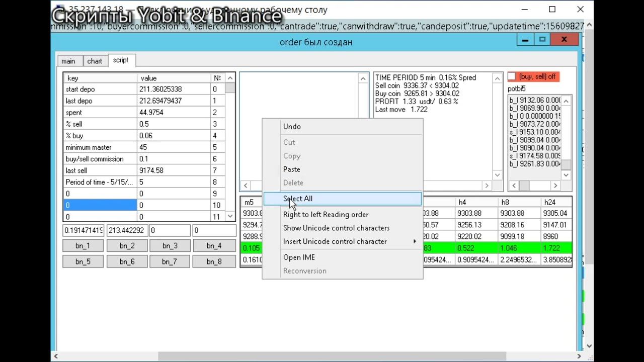Click the s_l 9153.10 entry in potbi5

tap(535, 132)
